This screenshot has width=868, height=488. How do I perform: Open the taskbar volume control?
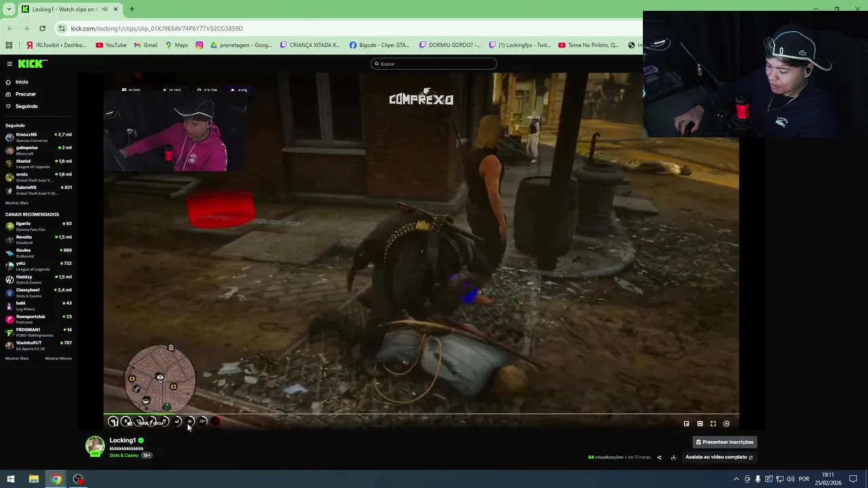(x=791, y=479)
